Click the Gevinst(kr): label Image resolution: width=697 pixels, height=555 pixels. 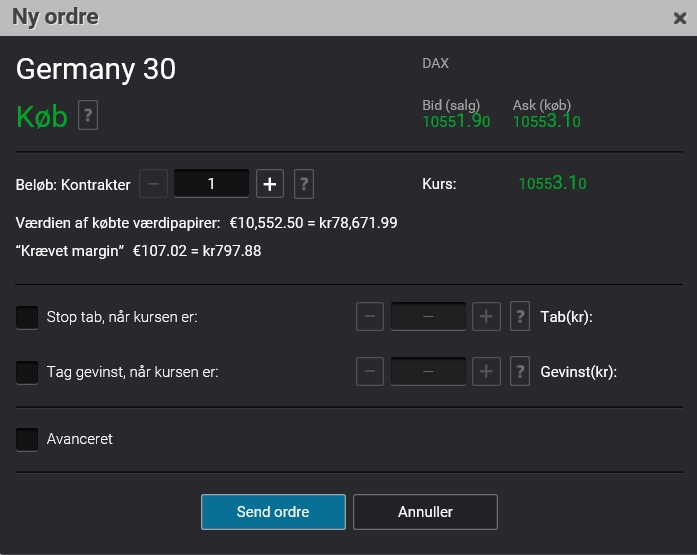coord(578,372)
